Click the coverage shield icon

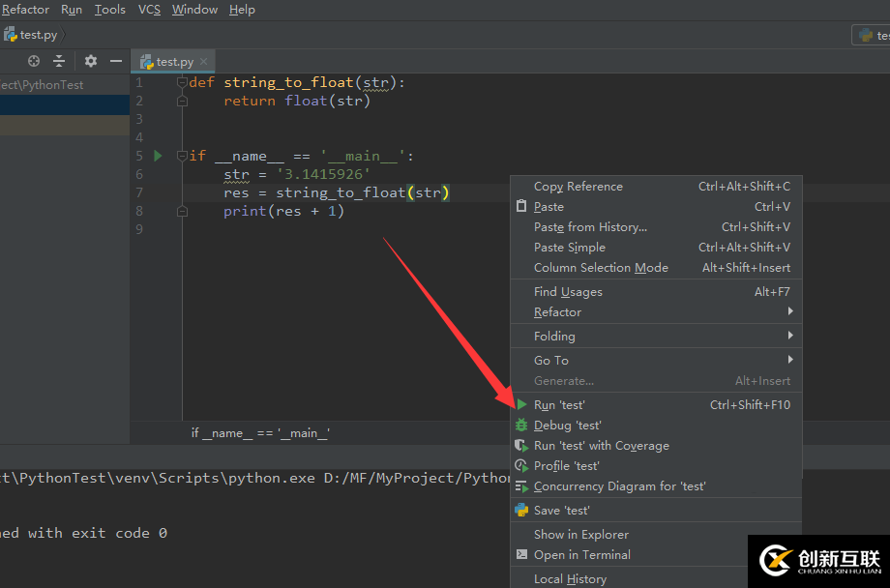tap(521, 446)
